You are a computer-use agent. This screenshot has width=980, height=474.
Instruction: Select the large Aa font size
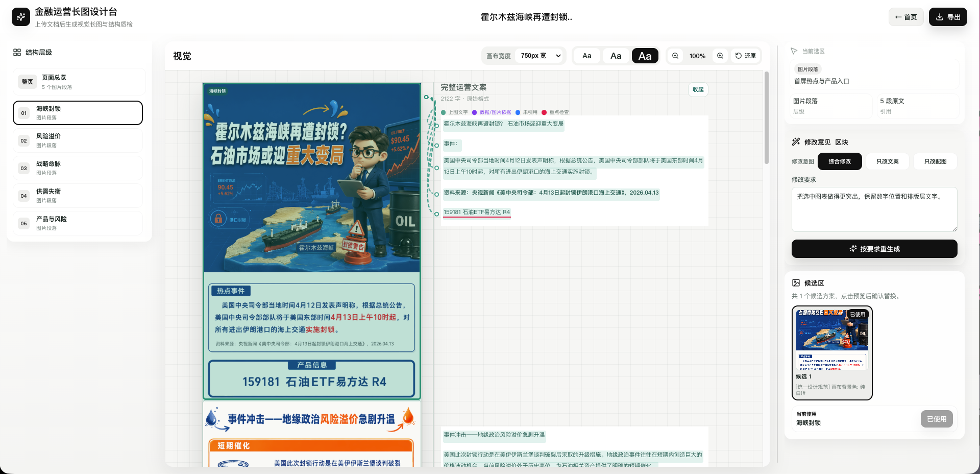pos(645,56)
